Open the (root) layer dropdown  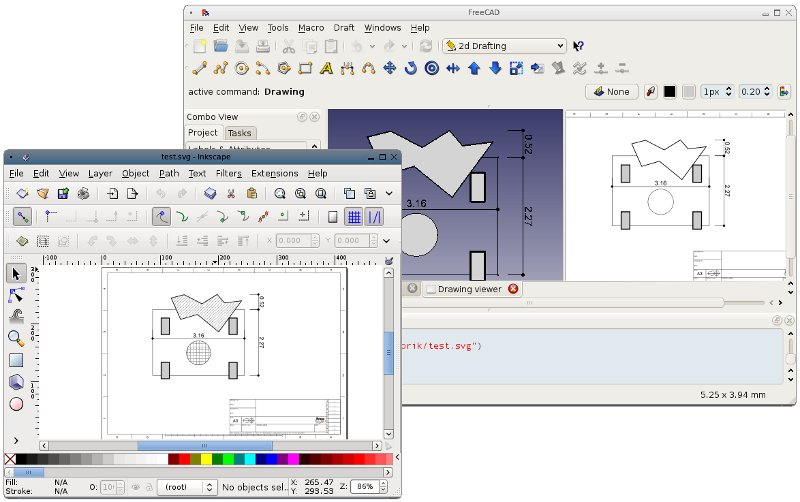tap(188, 487)
